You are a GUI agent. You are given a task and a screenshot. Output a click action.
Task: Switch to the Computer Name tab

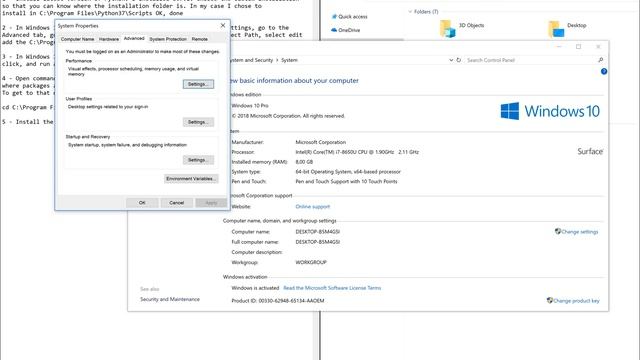tap(77, 39)
